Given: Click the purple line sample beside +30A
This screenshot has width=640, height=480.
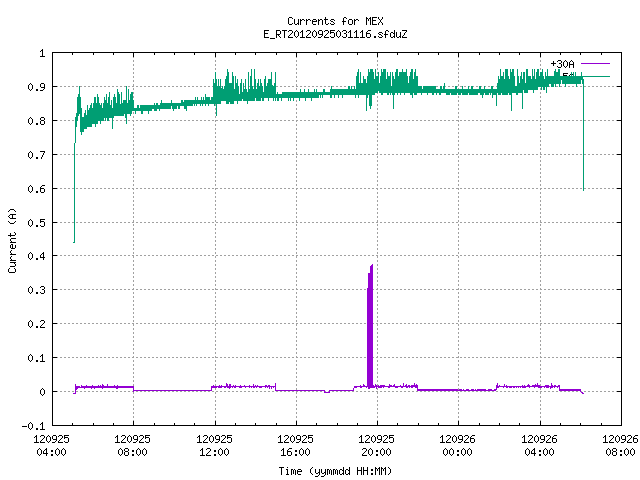Looking at the screenshot, I should click(x=595, y=64).
